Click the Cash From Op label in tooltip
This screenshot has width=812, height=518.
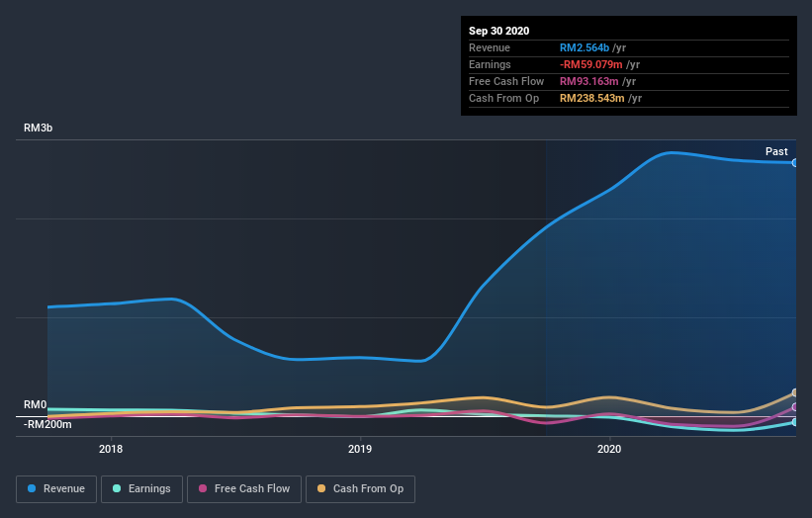(503, 98)
